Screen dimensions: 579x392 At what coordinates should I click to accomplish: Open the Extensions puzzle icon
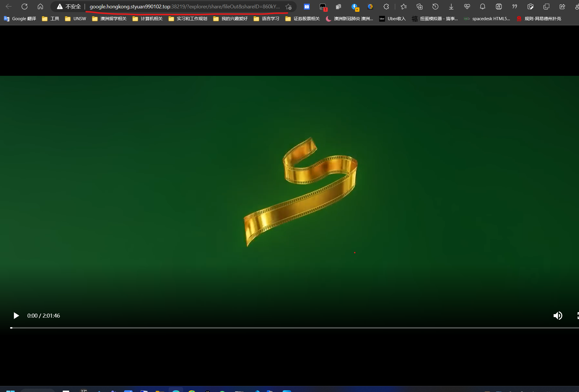point(386,6)
